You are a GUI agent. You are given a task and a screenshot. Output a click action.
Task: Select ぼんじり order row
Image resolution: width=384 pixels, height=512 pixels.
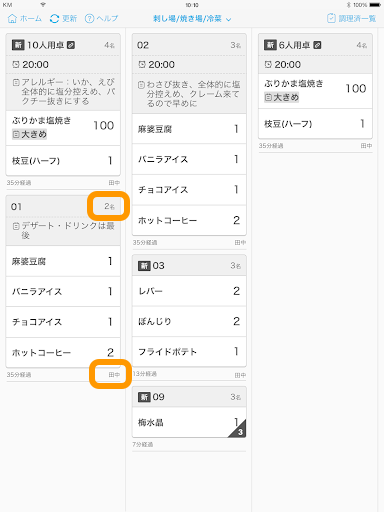[189, 321]
